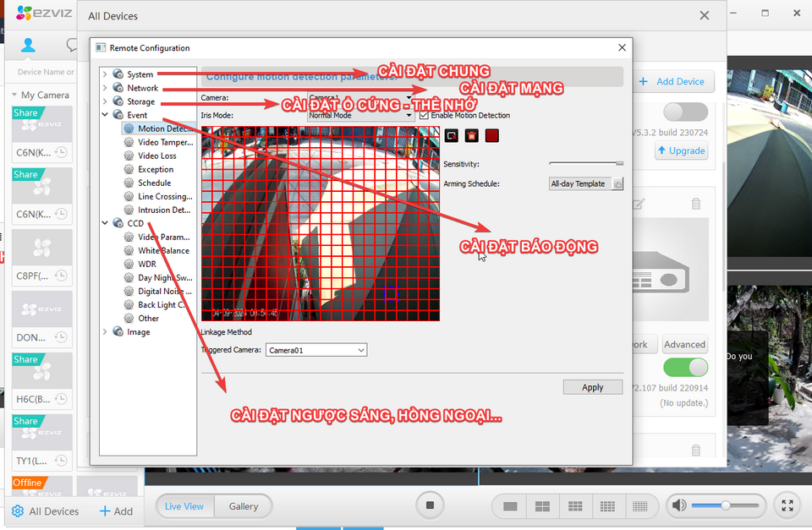Select Back Light under CCD
Viewport: 812px width, 530px height.
point(162,305)
